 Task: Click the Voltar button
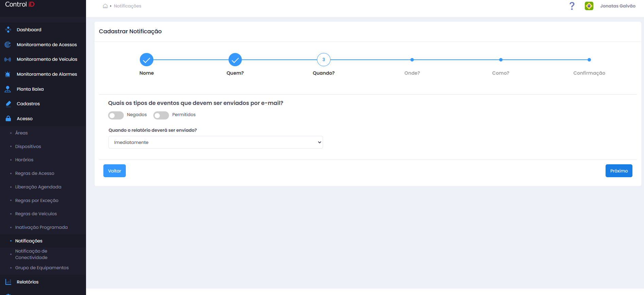tap(115, 171)
